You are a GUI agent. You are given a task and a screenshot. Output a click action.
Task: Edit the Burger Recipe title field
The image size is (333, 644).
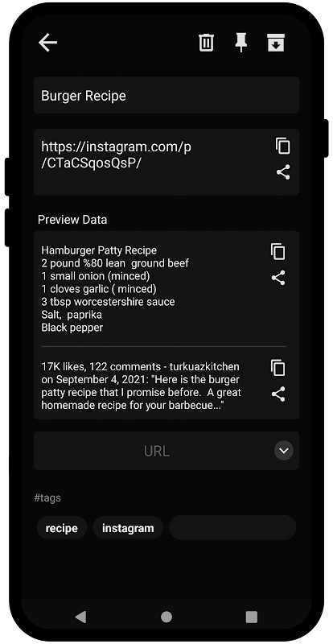tap(166, 95)
